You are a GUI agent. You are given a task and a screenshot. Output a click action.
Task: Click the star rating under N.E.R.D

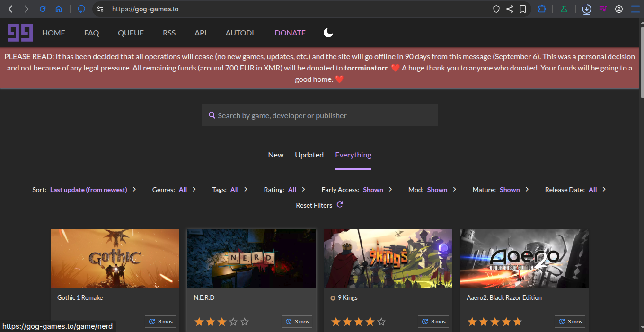point(221,322)
